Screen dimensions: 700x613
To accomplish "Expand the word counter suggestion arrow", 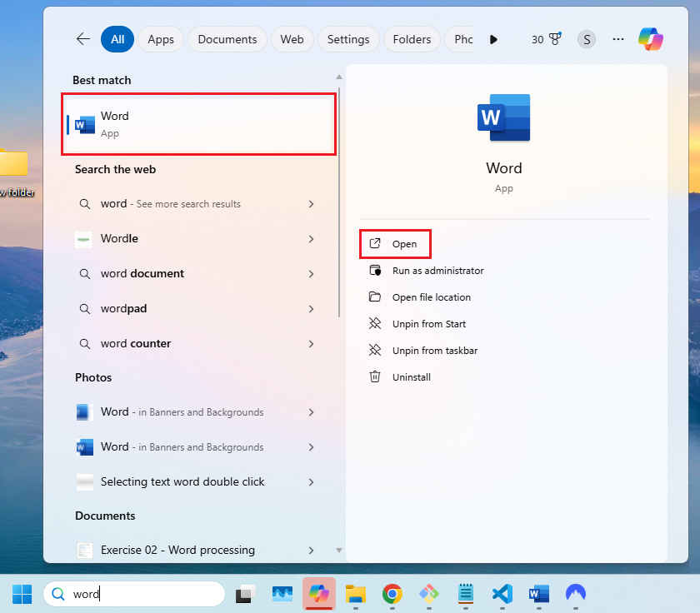I will (x=311, y=344).
